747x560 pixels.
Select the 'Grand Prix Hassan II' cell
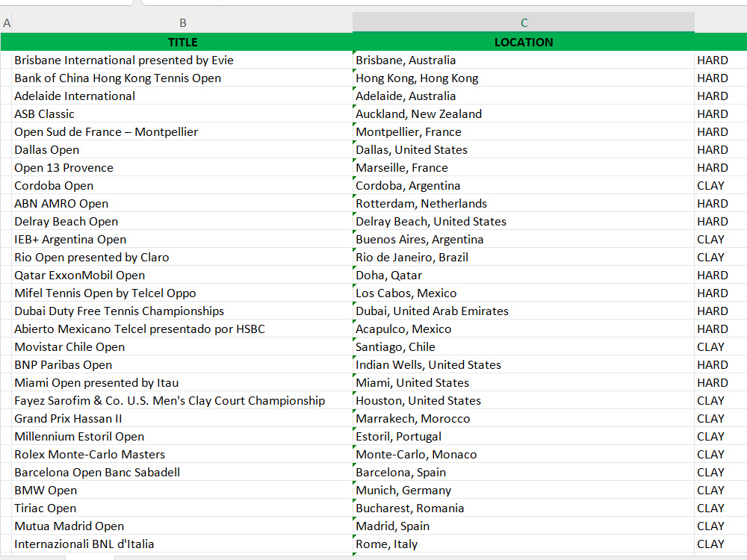182,419
